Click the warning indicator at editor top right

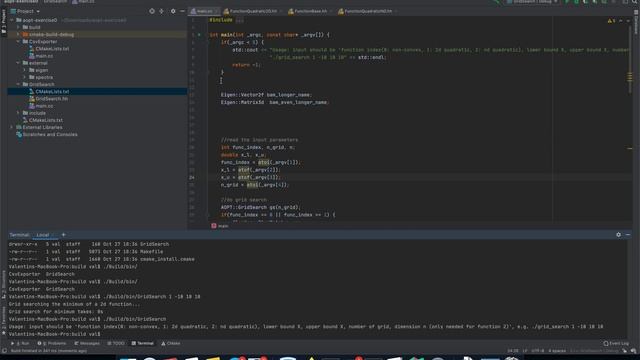point(611,20)
